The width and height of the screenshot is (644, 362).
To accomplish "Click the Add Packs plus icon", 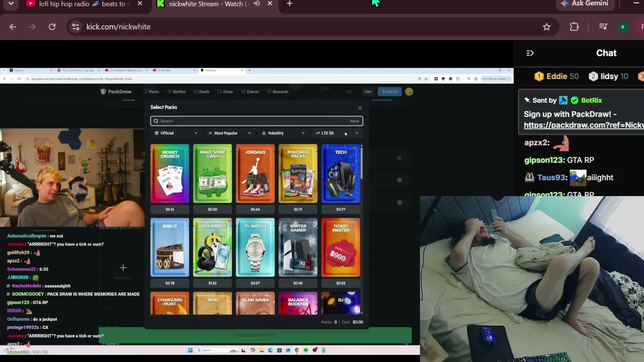I will click(123, 268).
